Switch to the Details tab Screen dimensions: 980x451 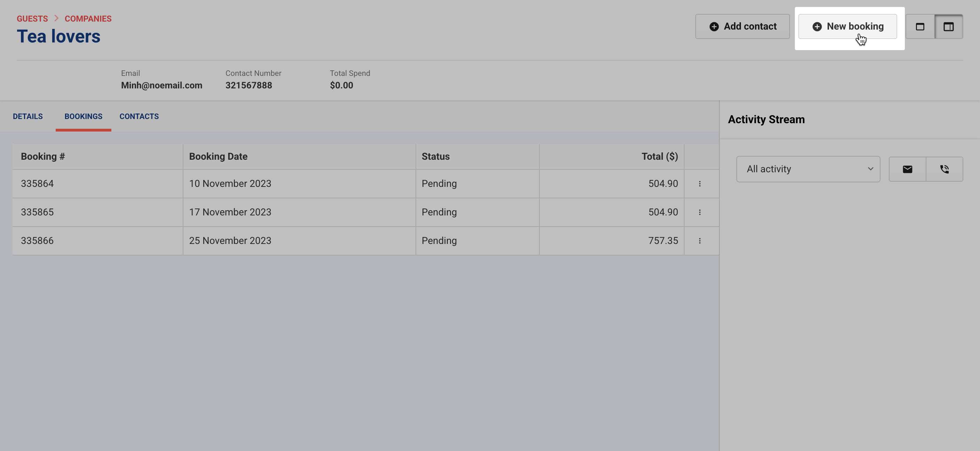pos(28,116)
